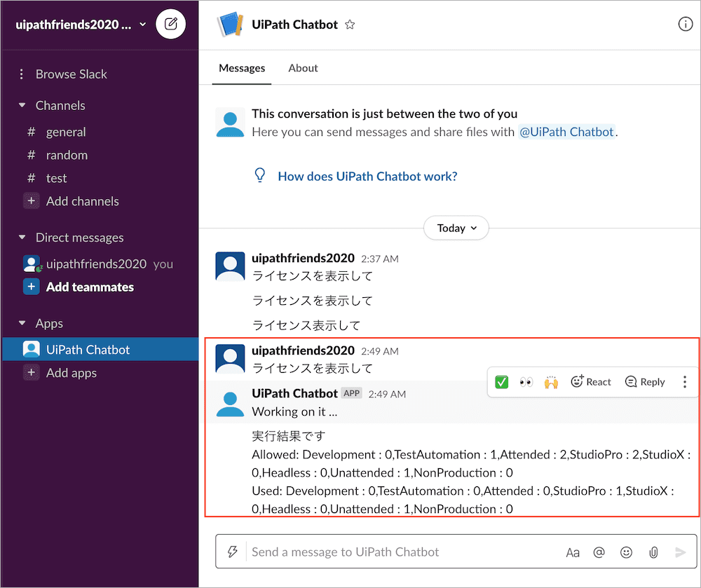The image size is (701, 588).
Task: Open more actions on the hovered message
Action: click(684, 382)
